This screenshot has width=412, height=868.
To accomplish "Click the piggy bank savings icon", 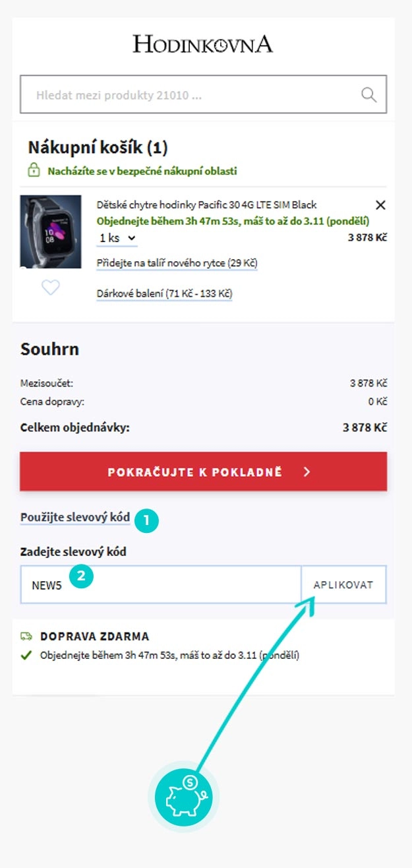I will (187, 797).
